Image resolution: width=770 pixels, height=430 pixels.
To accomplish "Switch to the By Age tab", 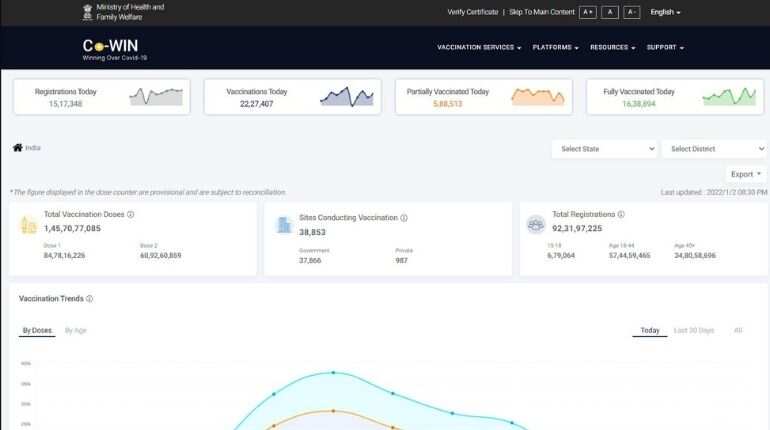I will [75, 330].
